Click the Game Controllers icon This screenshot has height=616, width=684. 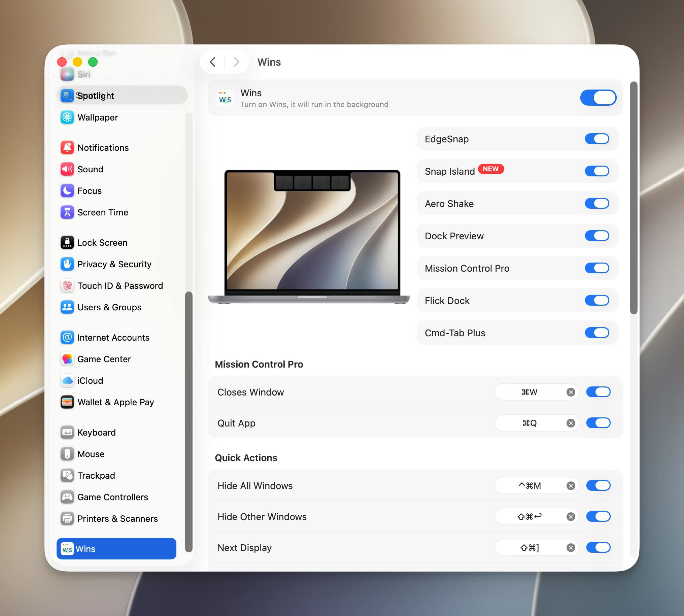[x=67, y=497]
